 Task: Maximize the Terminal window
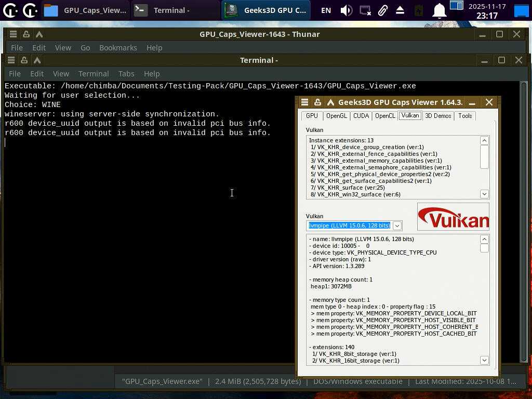[x=501, y=60]
